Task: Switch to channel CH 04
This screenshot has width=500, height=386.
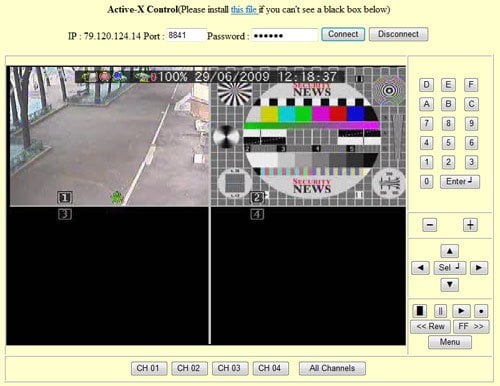Action: tap(271, 368)
